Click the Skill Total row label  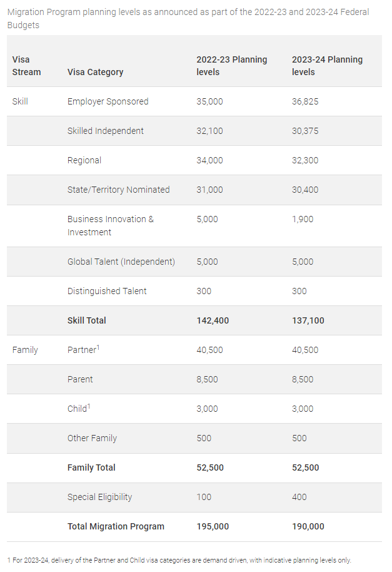(x=87, y=320)
